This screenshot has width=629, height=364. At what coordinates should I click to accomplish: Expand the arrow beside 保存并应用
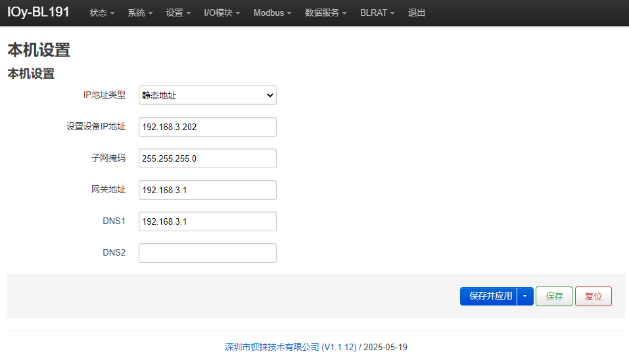tap(525, 296)
